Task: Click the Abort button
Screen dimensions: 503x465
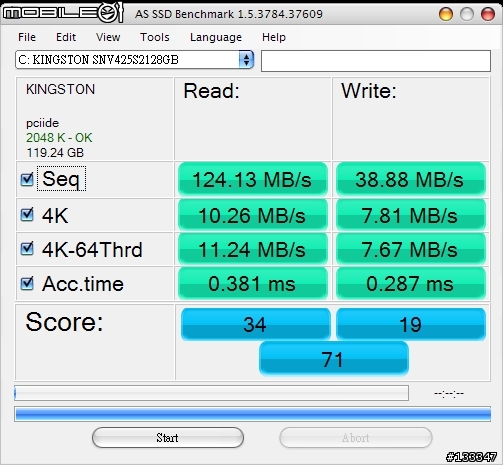Action: [x=356, y=438]
